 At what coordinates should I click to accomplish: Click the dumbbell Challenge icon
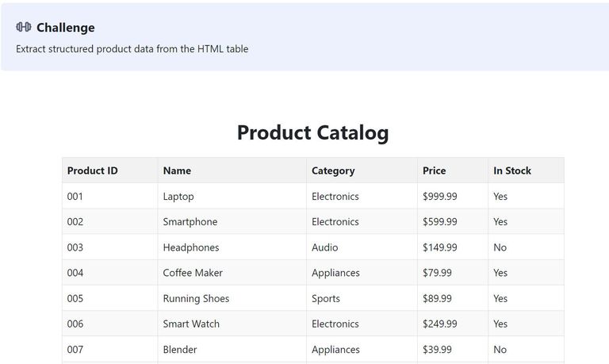pyautogui.click(x=23, y=28)
